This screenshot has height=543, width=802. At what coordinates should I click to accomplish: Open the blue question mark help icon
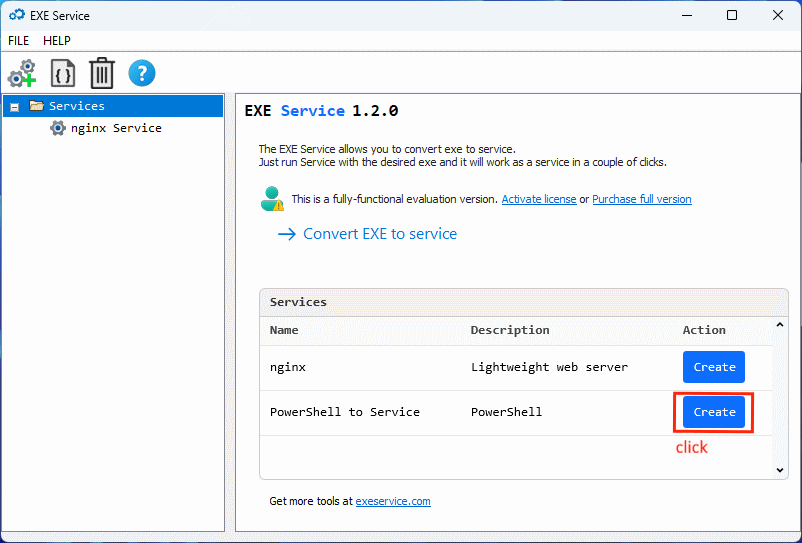tap(142, 73)
